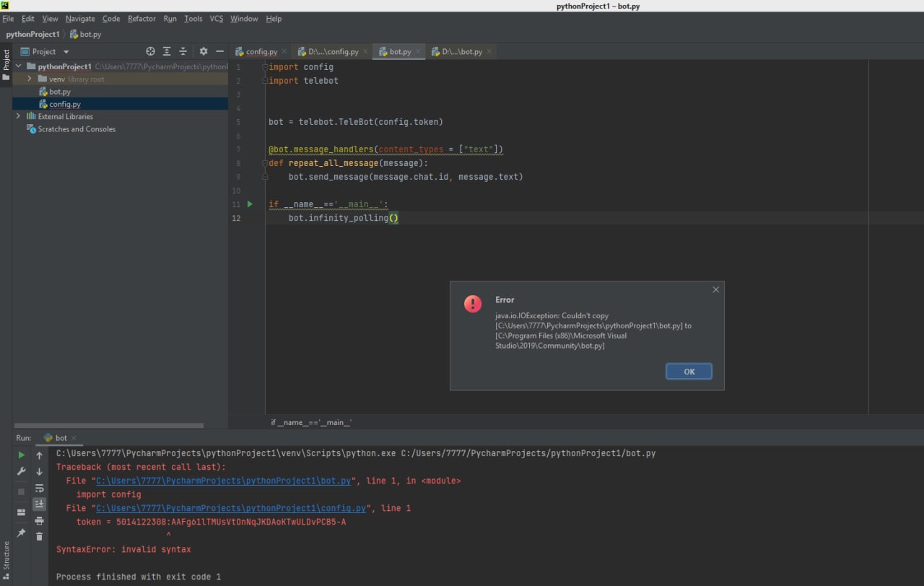Open the Refactor menu

pos(141,19)
